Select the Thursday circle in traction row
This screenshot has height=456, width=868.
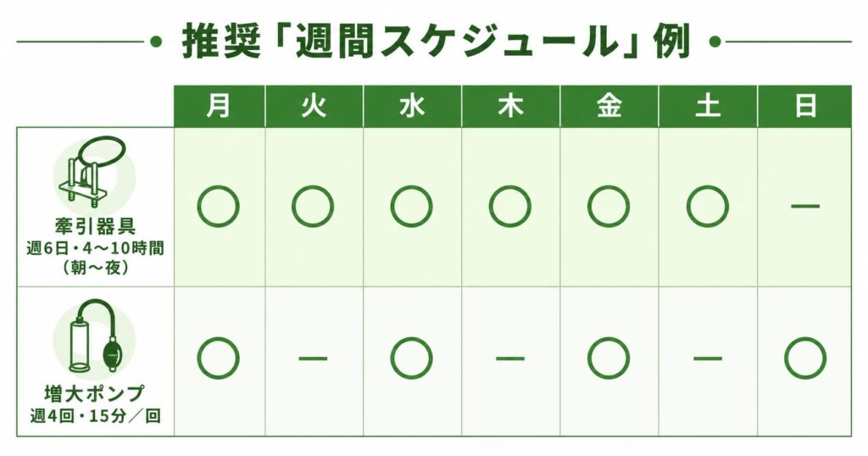point(509,207)
